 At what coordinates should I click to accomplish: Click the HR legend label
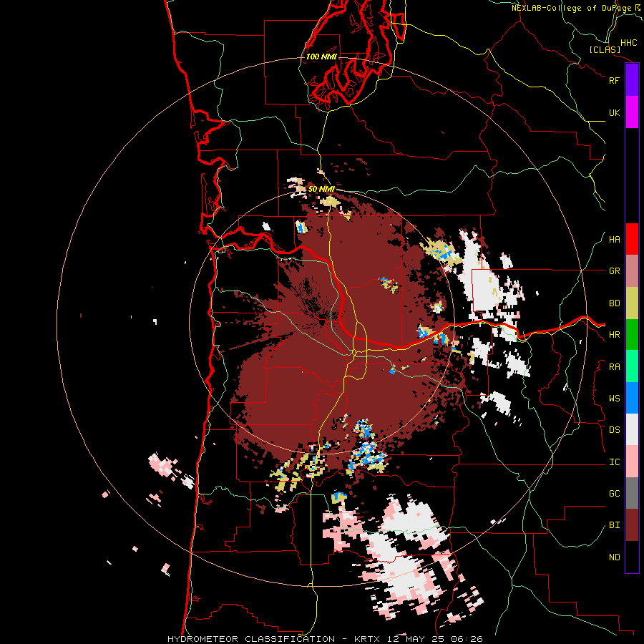(x=614, y=335)
